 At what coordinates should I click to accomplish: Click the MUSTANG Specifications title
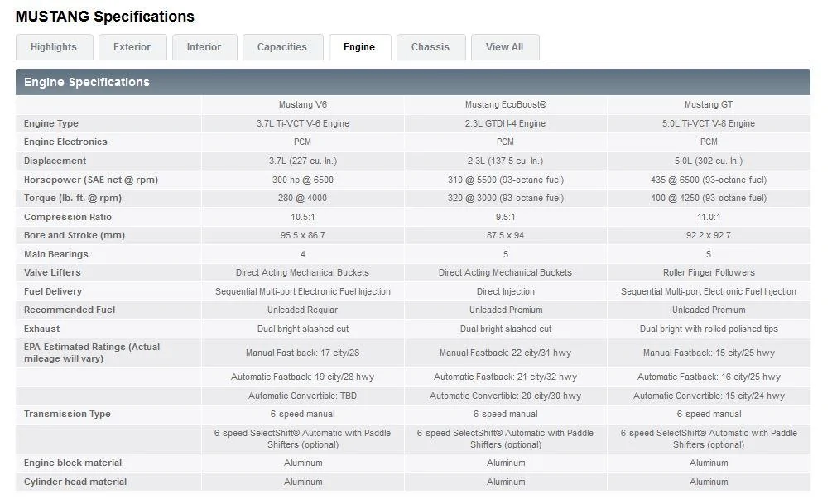point(105,17)
